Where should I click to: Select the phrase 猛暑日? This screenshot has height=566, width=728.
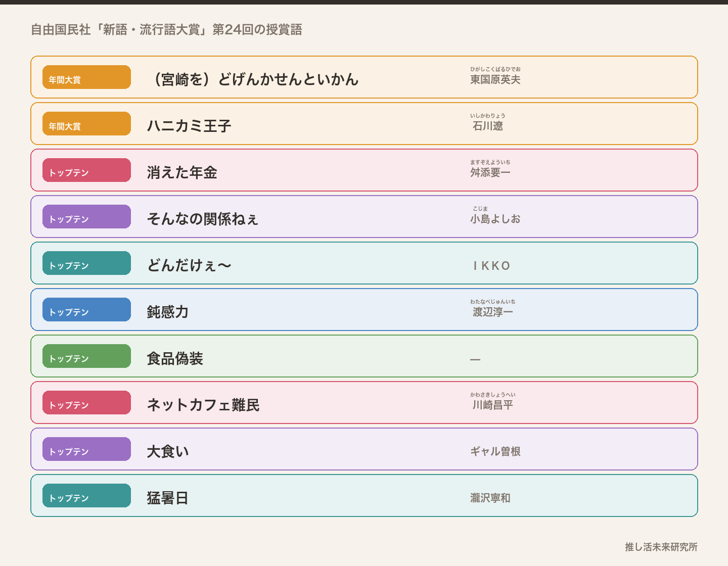pos(168,498)
